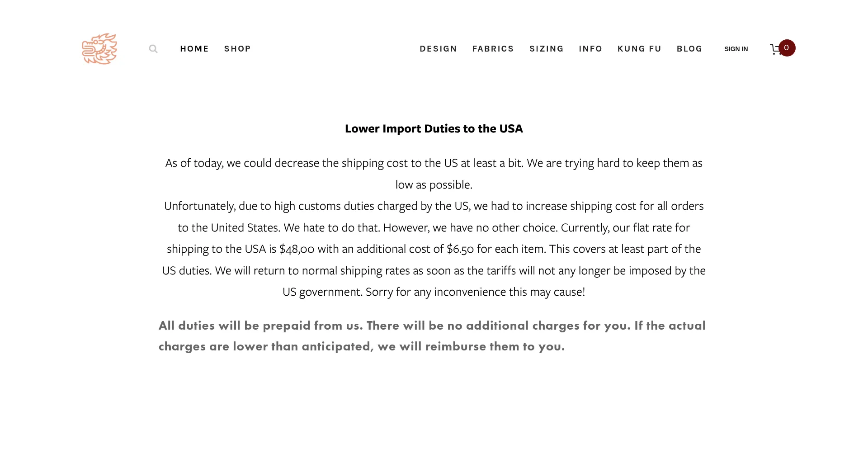The image size is (868, 449).
Task: Click the red cart count badge
Action: tap(787, 48)
